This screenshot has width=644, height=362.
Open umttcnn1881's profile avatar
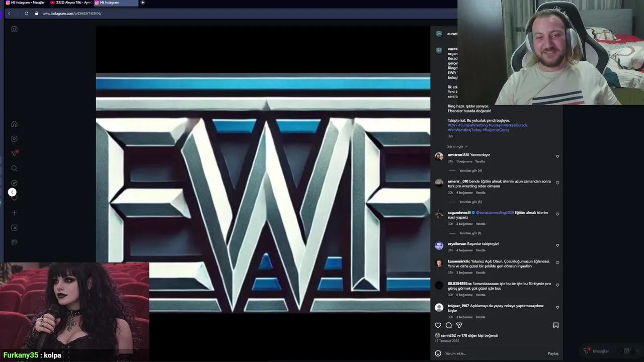click(439, 156)
